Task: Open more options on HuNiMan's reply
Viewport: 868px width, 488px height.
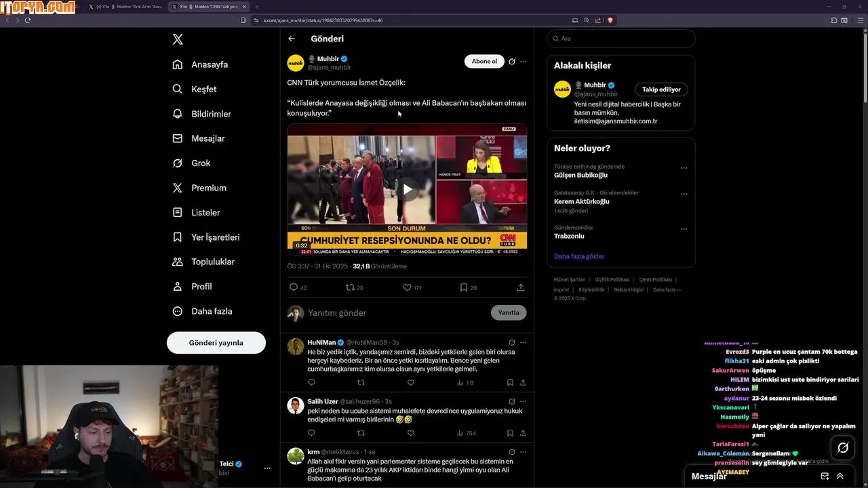Action: coord(523,343)
